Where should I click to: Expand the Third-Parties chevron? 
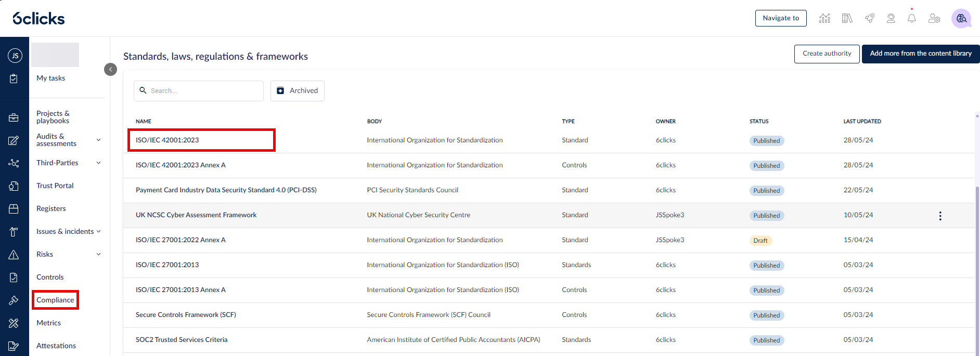[99, 163]
